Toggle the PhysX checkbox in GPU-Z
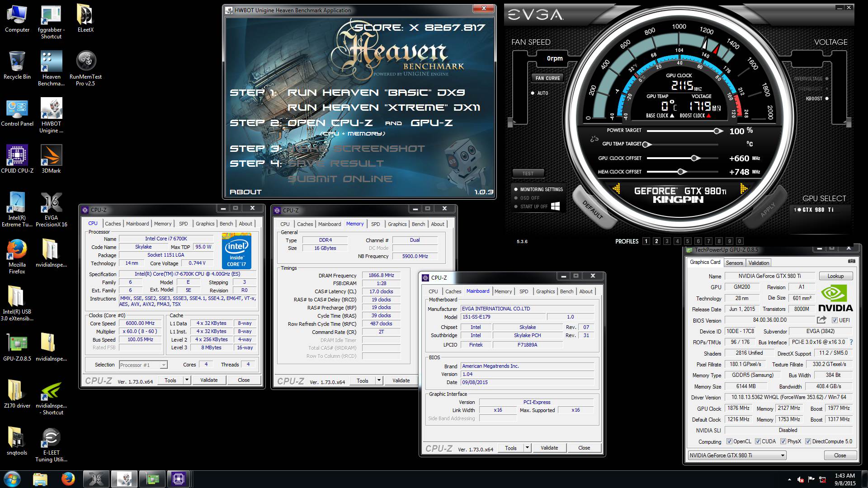This screenshot has width=868, height=488. tap(783, 441)
